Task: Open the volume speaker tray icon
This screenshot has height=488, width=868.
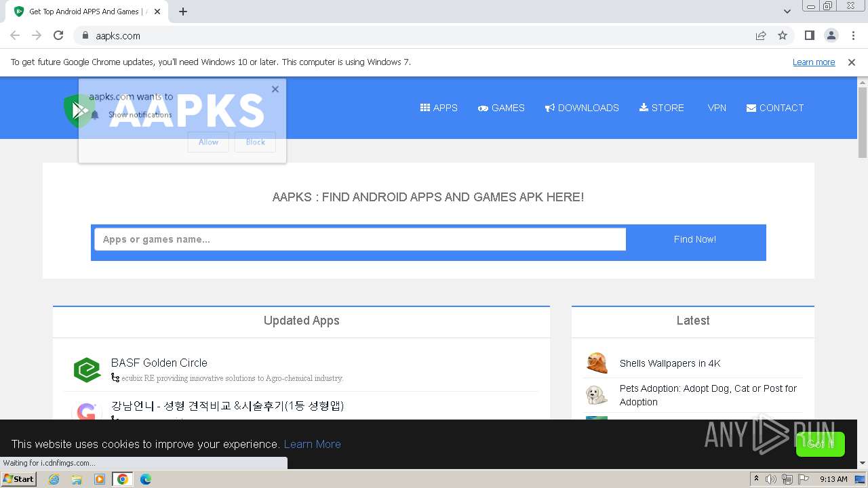Action: coord(771,479)
